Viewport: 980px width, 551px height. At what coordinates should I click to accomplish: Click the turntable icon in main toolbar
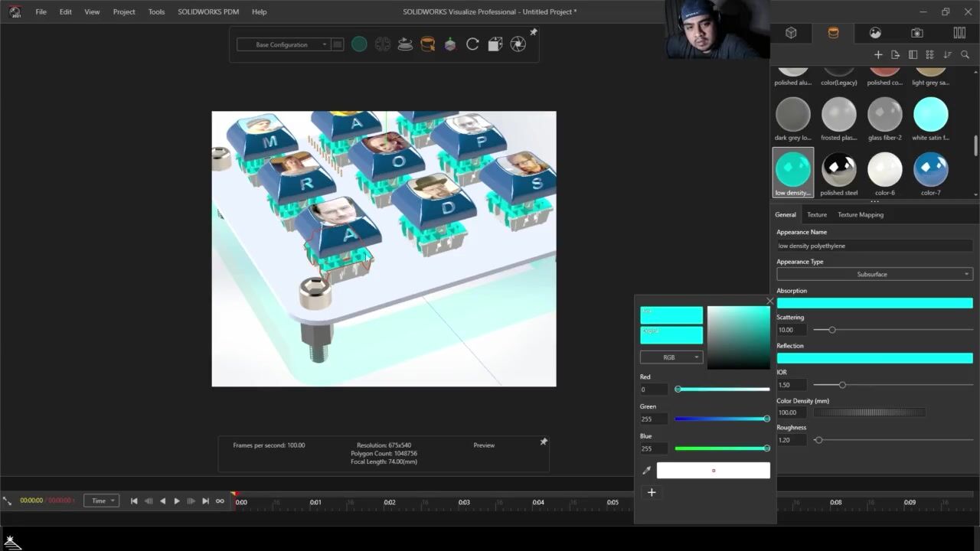point(405,44)
